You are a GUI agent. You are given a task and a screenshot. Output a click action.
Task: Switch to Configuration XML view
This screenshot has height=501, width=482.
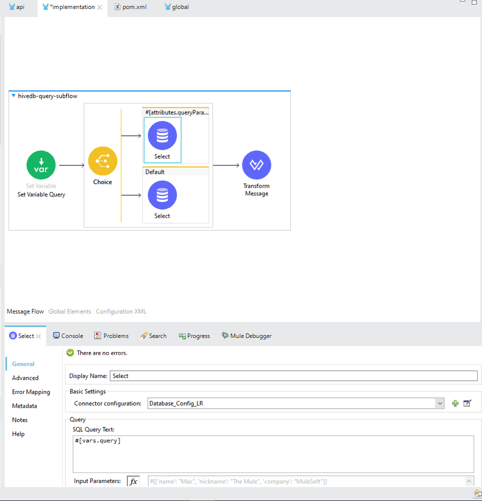coord(121,311)
